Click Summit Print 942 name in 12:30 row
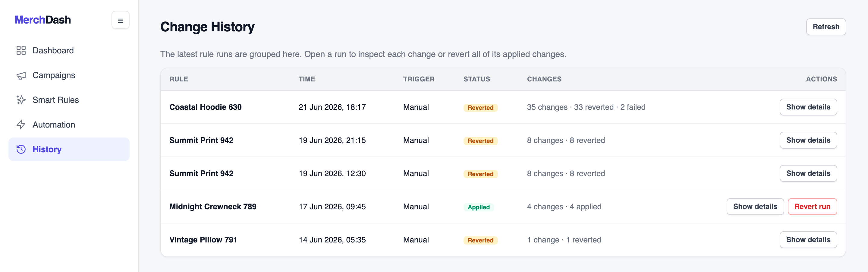 (x=201, y=174)
